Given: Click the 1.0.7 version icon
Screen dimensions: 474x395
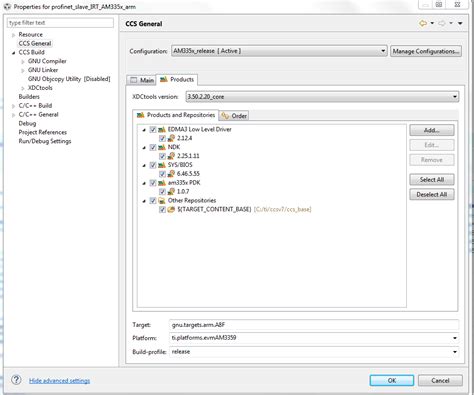Looking at the screenshot, I should coord(171,191).
